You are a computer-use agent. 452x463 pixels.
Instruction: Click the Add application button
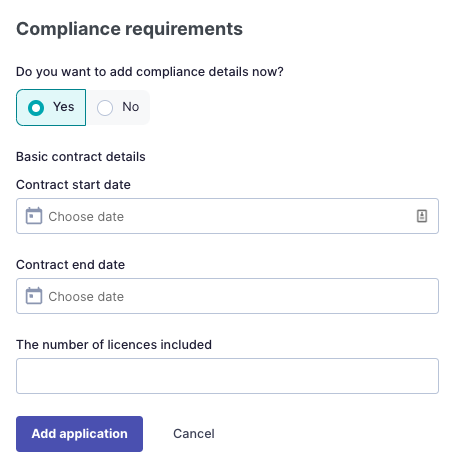[79, 434]
